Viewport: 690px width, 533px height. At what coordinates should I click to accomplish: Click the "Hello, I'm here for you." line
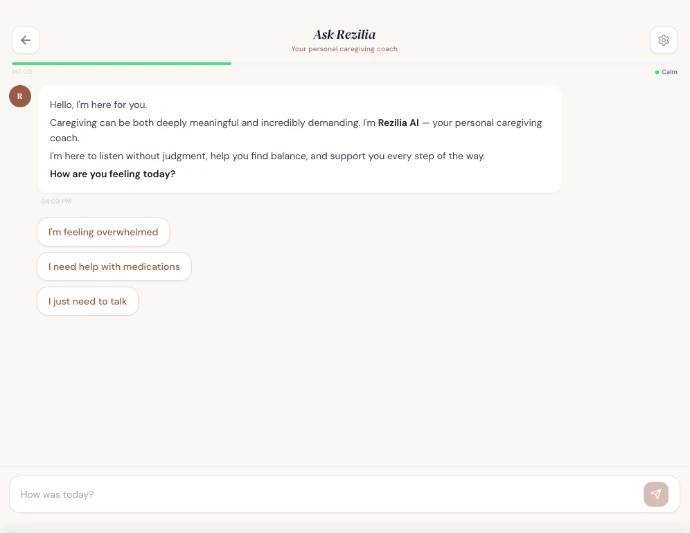(98, 105)
